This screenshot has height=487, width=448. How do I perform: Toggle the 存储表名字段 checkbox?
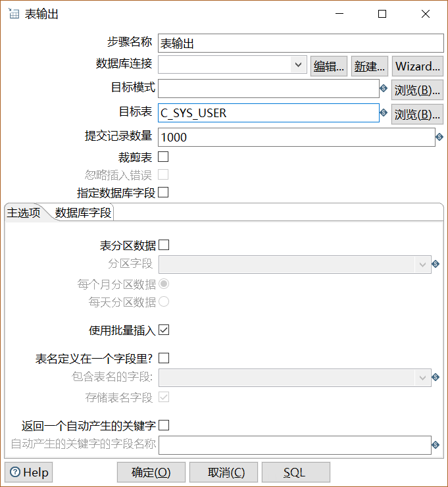164,397
